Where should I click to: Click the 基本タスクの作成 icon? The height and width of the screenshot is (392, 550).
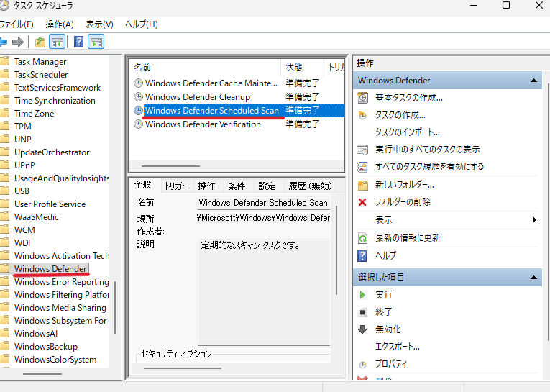coord(362,98)
